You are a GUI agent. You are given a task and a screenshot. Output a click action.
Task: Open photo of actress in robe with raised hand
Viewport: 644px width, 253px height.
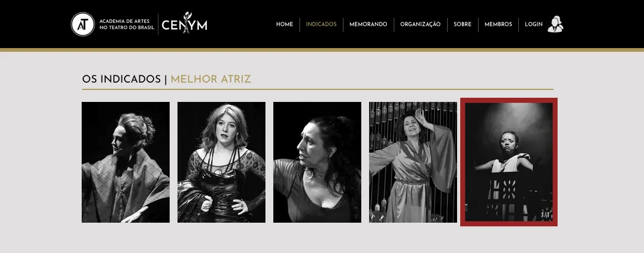pyautogui.click(x=413, y=162)
